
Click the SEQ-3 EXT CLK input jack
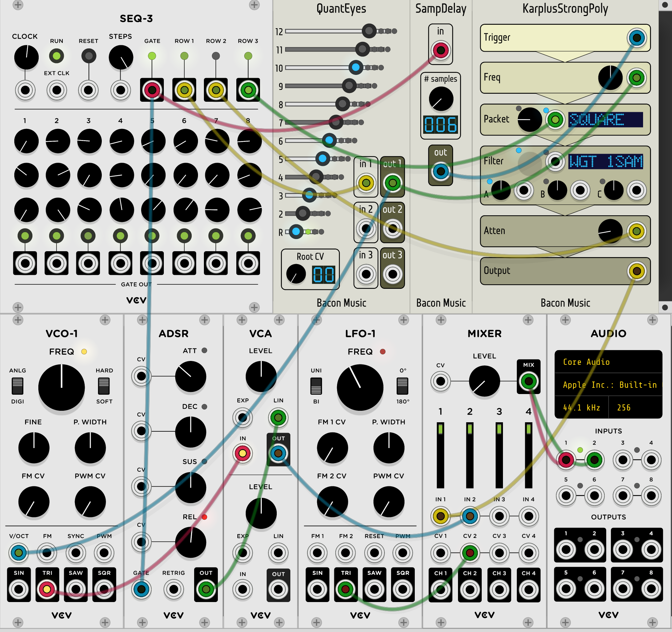click(x=56, y=90)
